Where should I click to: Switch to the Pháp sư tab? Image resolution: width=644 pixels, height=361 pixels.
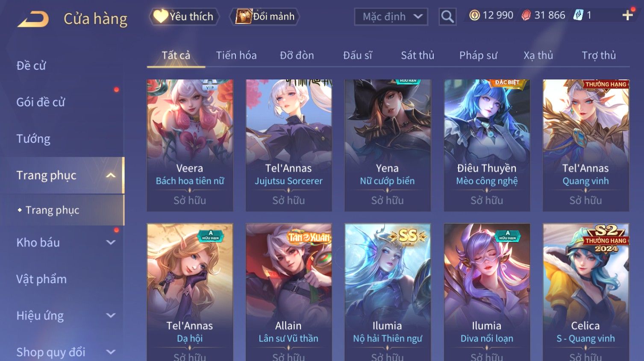(x=478, y=56)
